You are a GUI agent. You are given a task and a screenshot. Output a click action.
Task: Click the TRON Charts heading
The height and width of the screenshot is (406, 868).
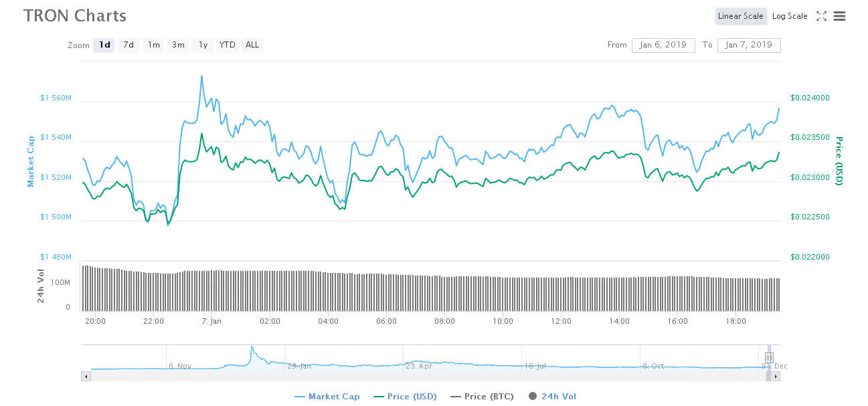click(x=75, y=15)
